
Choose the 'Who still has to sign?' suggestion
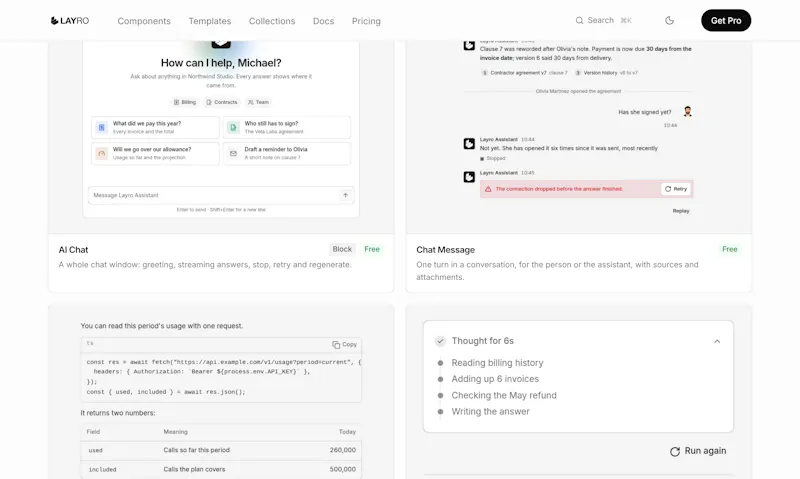tap(287, 128)
